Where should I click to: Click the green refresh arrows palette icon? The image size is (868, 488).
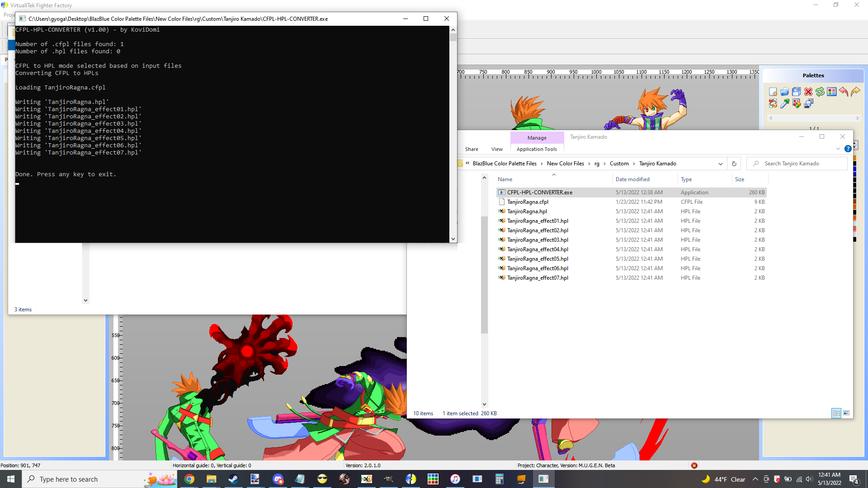pyautogui.click(x=820, y=92)
